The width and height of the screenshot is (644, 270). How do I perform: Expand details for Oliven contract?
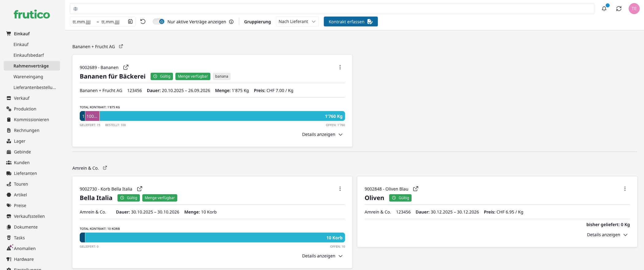coord(607,235)
